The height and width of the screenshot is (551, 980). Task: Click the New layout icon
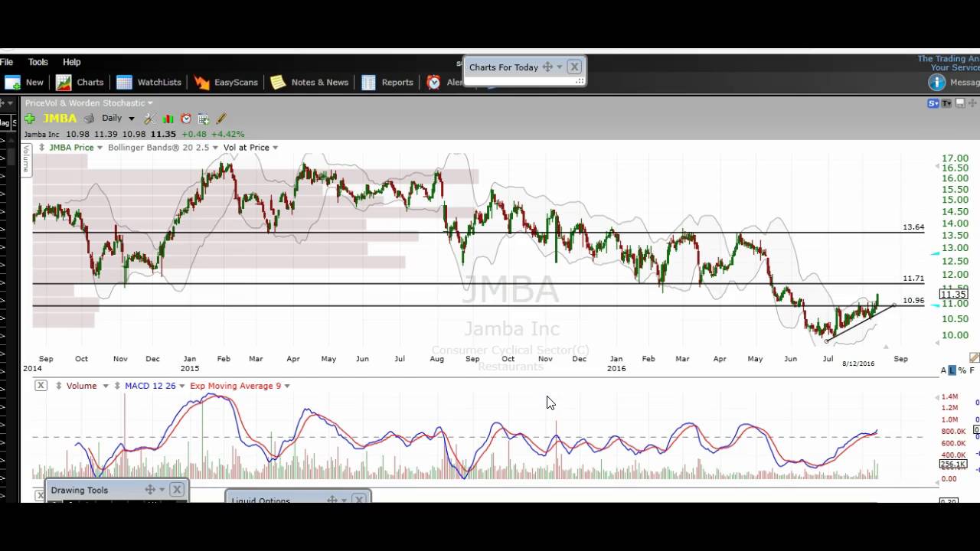point(12,82)
